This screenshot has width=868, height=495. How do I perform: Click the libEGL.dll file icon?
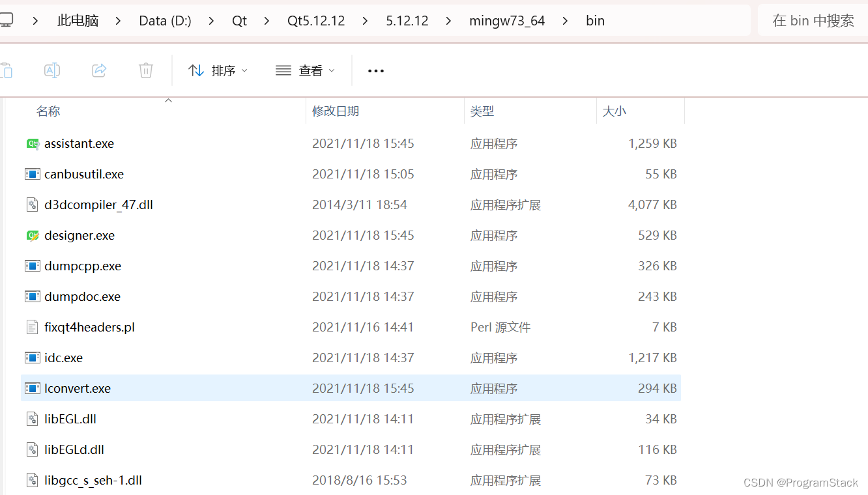click(x=33, y=419)
